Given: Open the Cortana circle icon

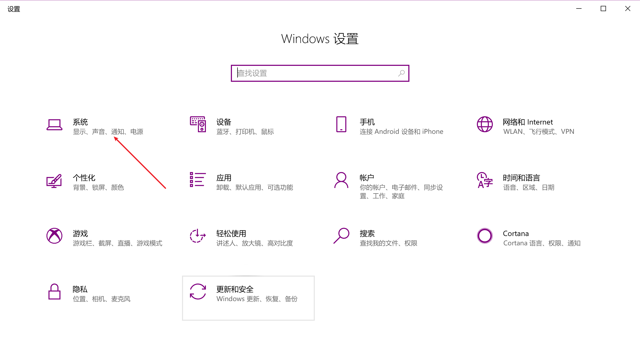Looking at the screenshot, I should [x=485, y=236].
